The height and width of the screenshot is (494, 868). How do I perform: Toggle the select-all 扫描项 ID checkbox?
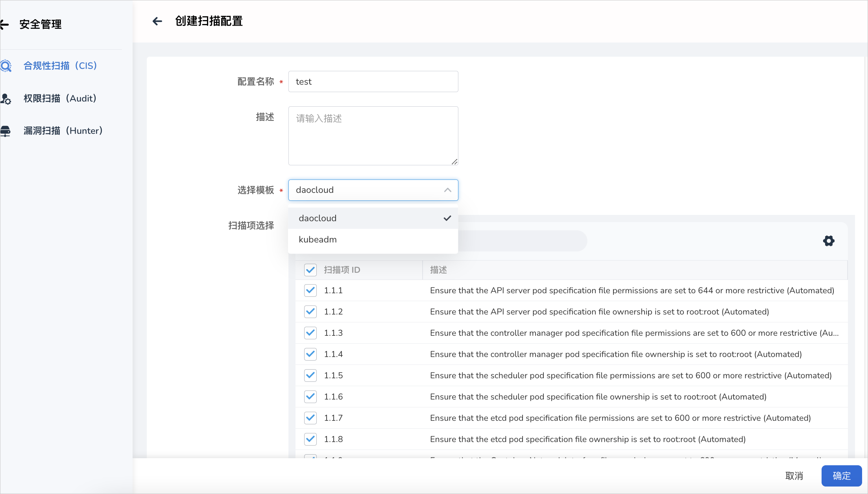point(310,270)
